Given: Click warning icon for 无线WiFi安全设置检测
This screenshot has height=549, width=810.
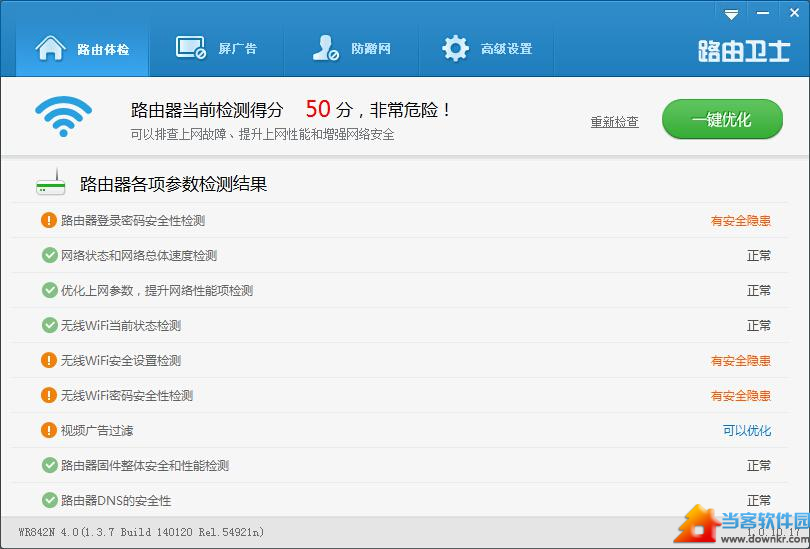Looking at the screenshot, I should point(49,360).
